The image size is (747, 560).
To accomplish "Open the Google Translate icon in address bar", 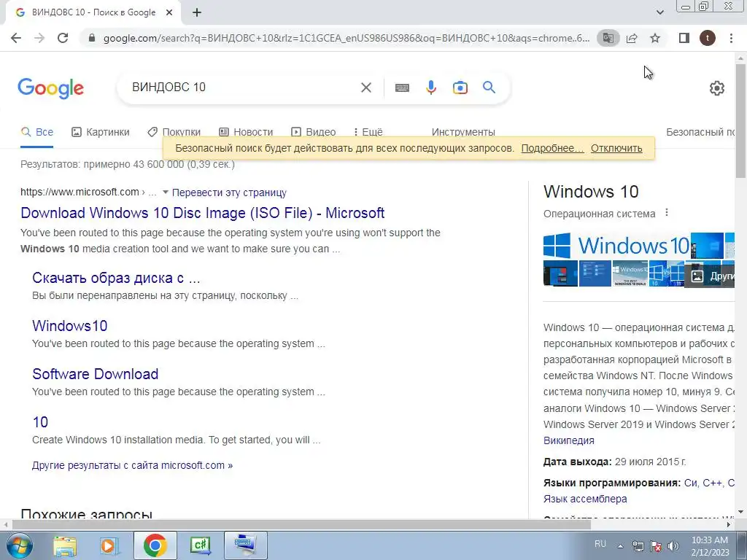I will click(x=608, y=38).
